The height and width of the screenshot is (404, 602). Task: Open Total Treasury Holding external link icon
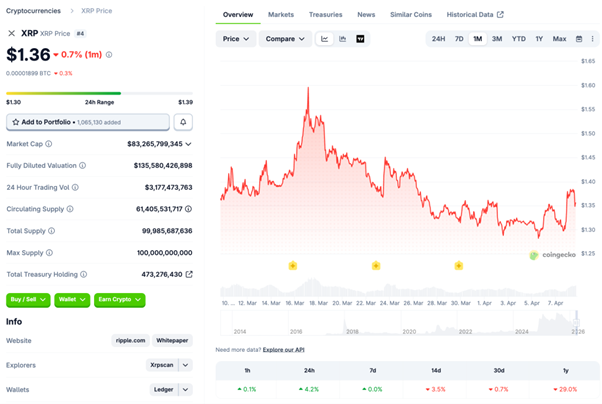click(189, 274)
